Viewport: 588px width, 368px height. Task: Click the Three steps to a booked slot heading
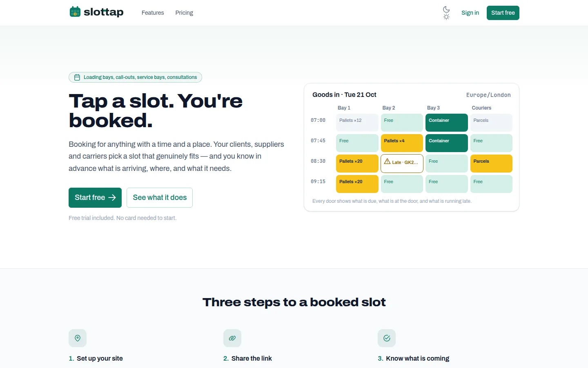point(294,302)
